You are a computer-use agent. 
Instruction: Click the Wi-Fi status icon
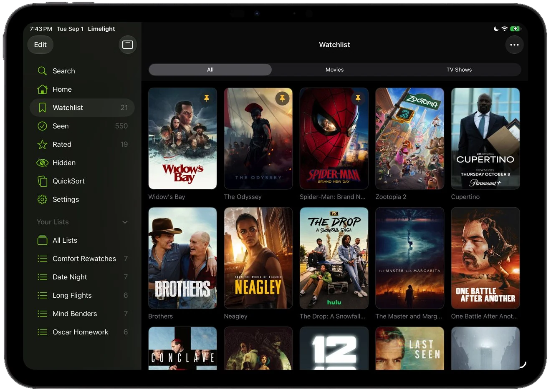click(x=504, y=29)
